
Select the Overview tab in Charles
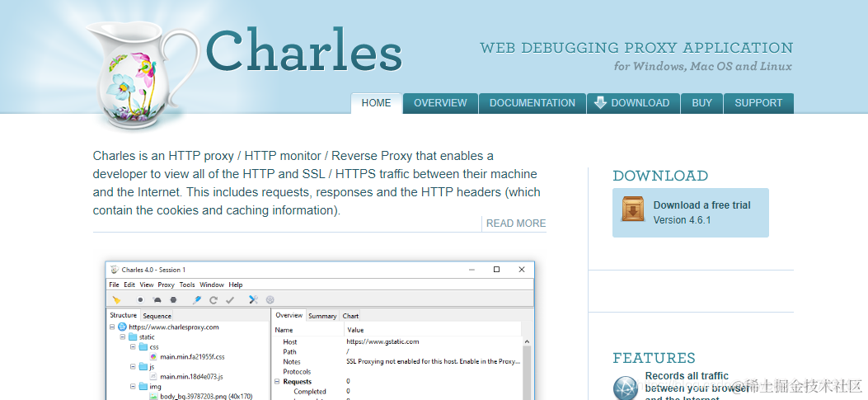point(289,315)
